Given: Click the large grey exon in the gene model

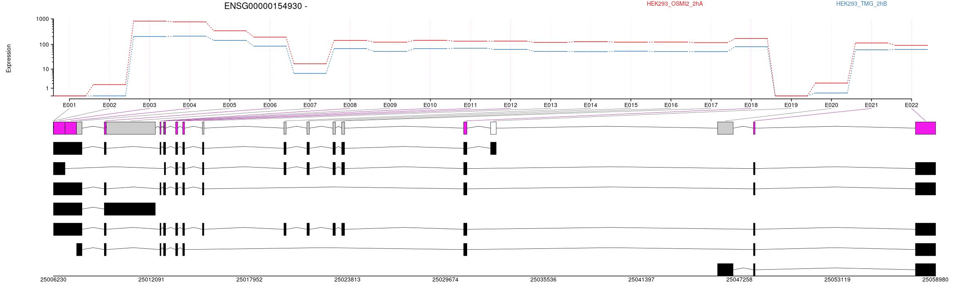Looking at the screenshot, I should 131,128.
